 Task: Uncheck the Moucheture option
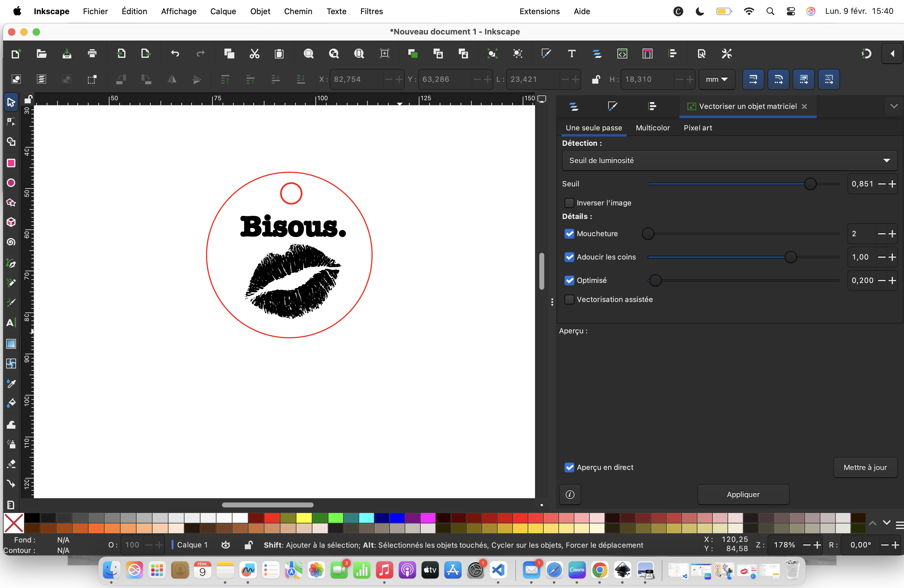(569, 234)
